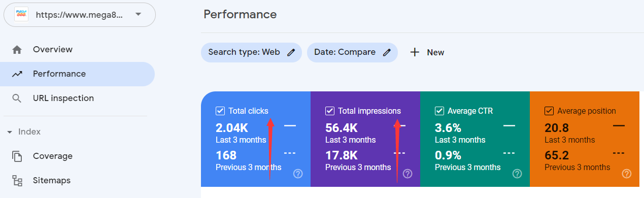The height and width of the screenshot is (198, 644).
Task: Uncheck the Total clicks checkbox
Action: [220, 111]
